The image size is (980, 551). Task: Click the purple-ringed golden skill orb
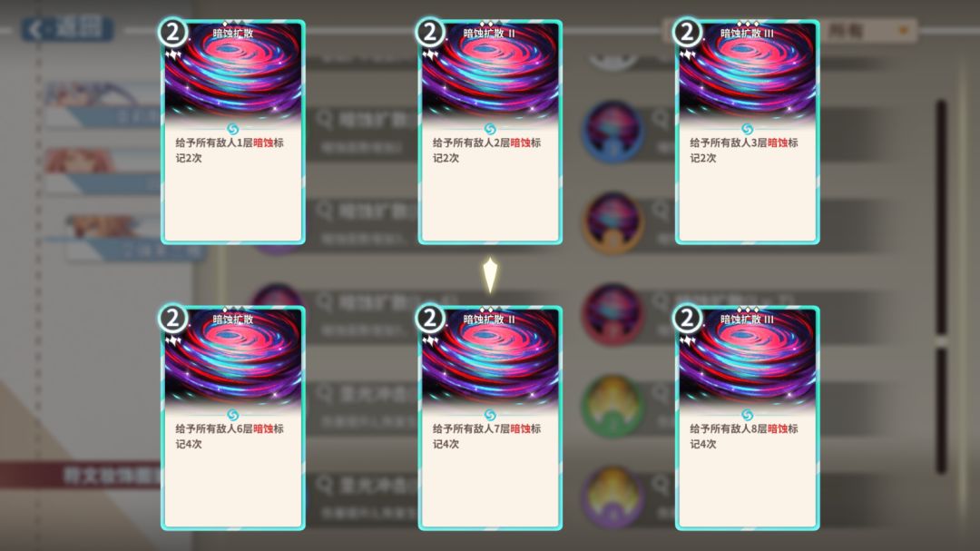(613, 497)
